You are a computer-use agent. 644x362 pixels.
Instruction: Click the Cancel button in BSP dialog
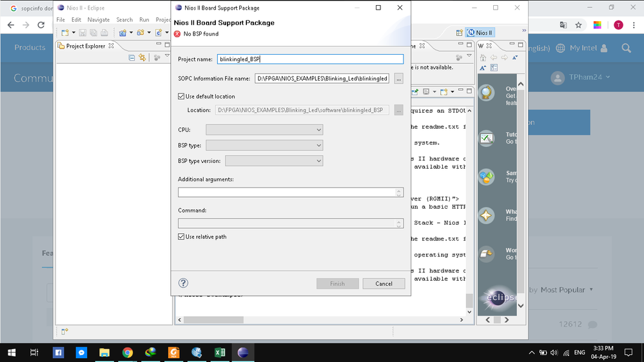click(384, 283)
